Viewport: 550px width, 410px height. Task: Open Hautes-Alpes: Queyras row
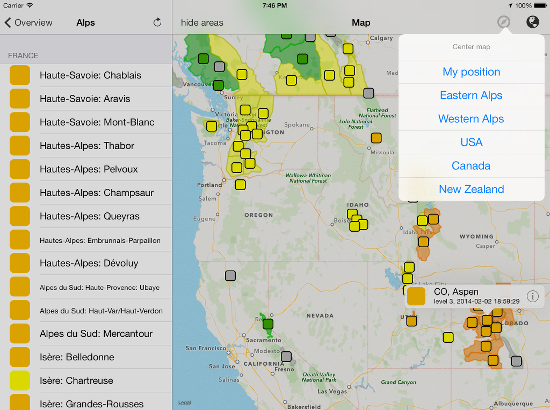(86, 216)
